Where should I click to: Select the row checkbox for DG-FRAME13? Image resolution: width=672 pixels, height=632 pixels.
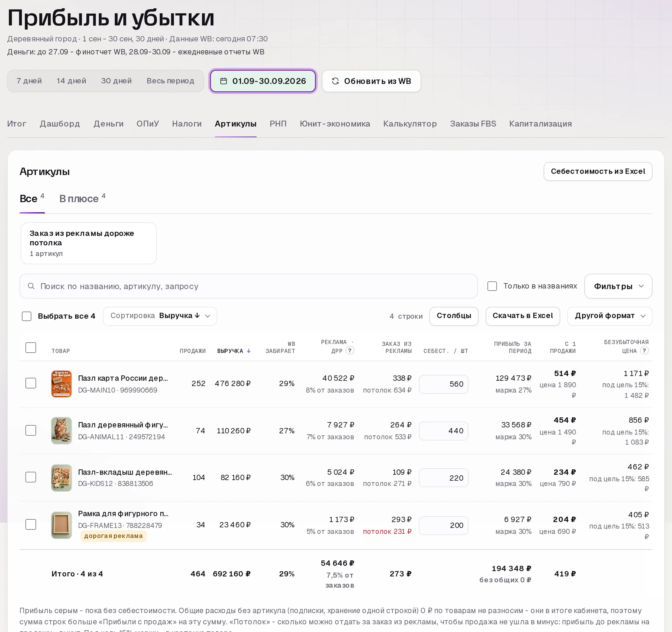[x=31, y=525]
